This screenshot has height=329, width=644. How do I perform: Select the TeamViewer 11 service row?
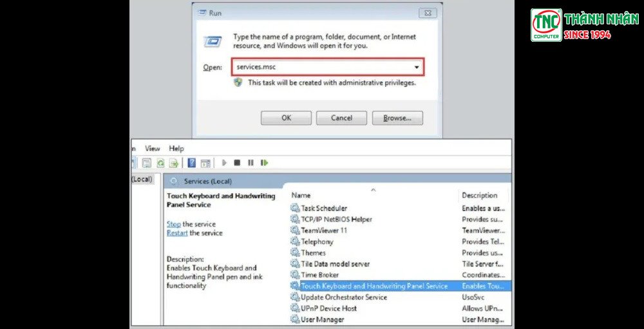323,230
